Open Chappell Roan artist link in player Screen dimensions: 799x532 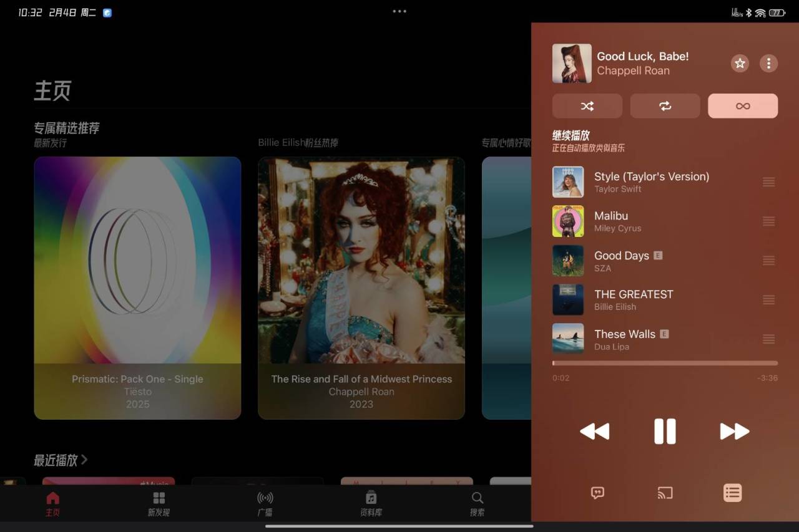(633, 70)
